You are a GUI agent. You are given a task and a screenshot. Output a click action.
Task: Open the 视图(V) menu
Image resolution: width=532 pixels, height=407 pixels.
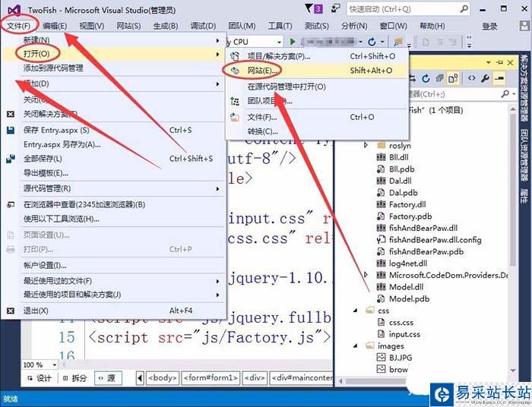point(92,26)
